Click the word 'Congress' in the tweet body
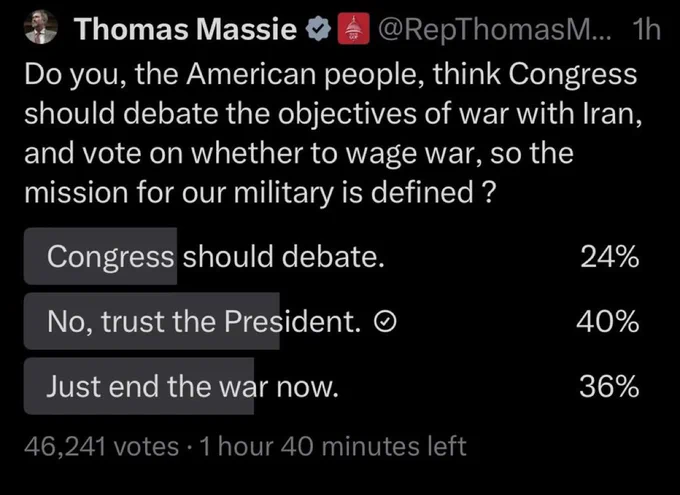This screenshot has width=680, height=495. pos(572,75)
